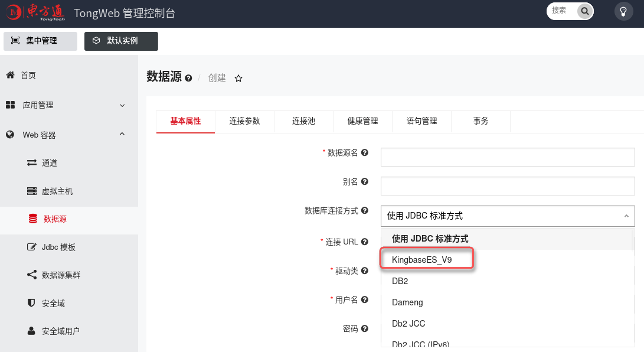Image resolution: width=644 pixels, height=352 pixels.
Task: Open the 基本属性 tab
Action: pos(185,121)
